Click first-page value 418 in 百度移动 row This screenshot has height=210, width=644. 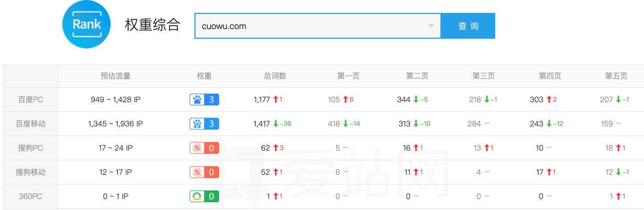pyautogui.click(x=334, y=124)
